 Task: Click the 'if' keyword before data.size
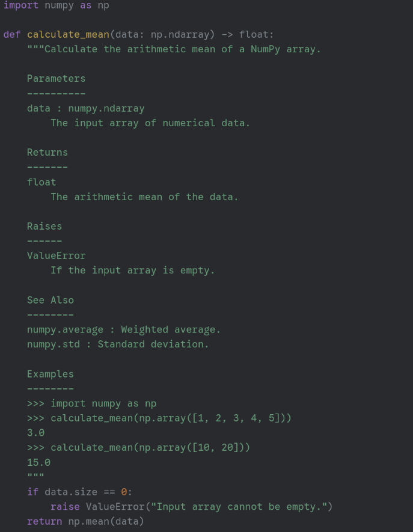pos(32,492)
